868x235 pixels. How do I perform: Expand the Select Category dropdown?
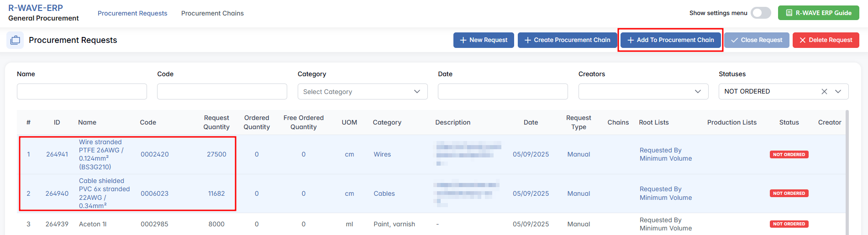tap(362, 91)
